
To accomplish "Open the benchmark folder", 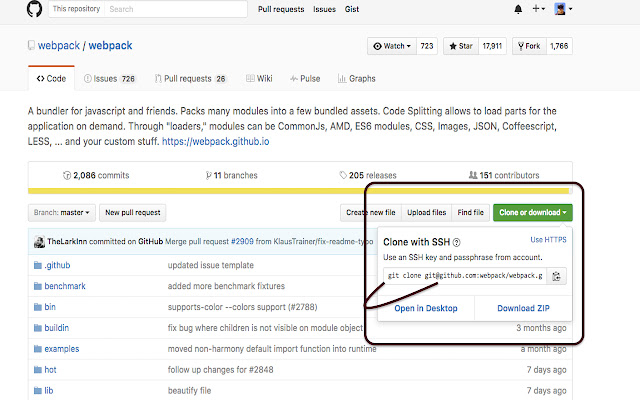I will pyautogui.click(x=65, y=286).
